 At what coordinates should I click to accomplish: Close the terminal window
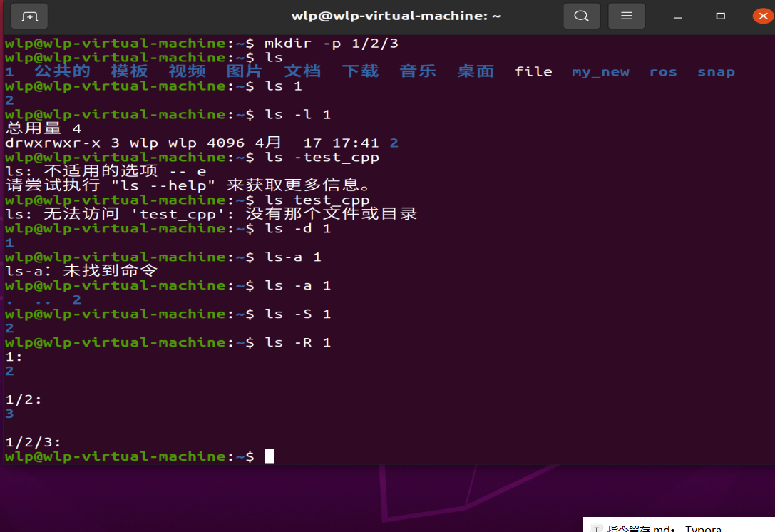coord(760,16)
